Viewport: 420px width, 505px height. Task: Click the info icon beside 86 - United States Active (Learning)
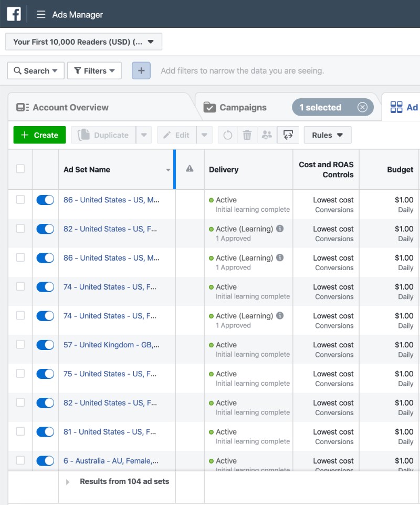tap(280, 257)
